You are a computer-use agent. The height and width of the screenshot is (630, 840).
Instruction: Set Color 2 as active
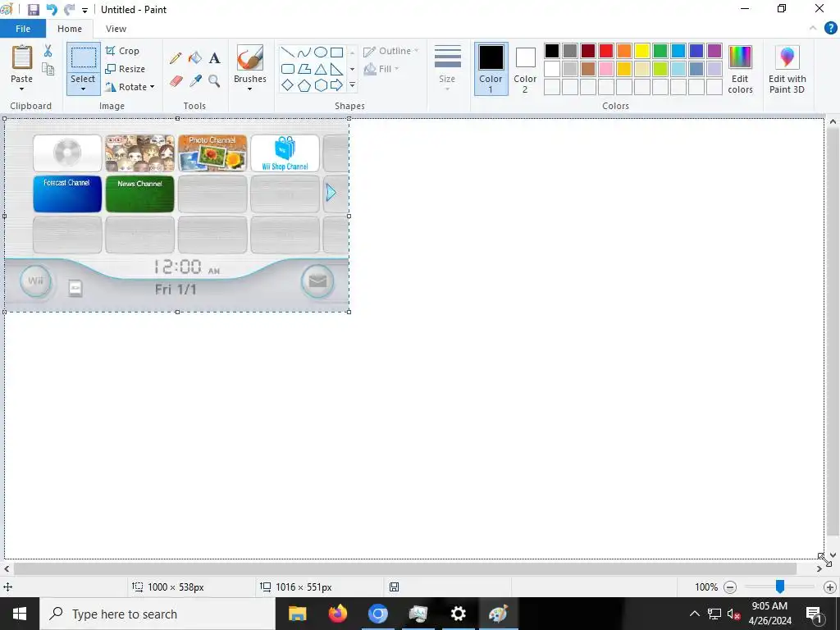[525, 69]
